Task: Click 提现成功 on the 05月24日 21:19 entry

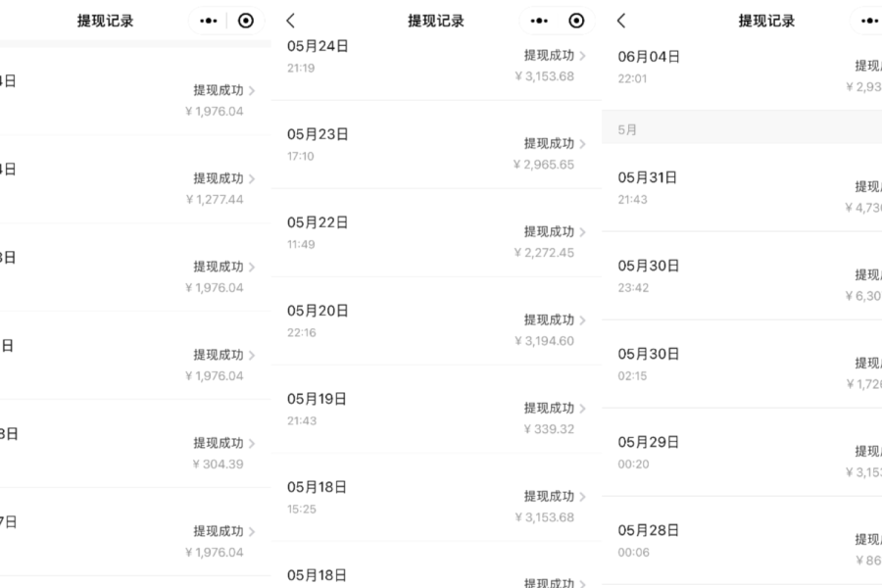Action: (x=549, y=56)
